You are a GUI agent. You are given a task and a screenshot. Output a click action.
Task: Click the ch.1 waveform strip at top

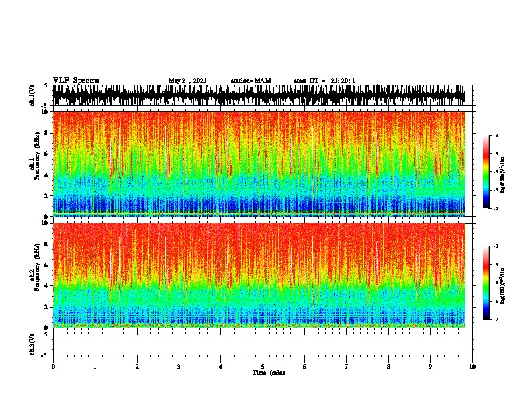click(x=259, y=95)
